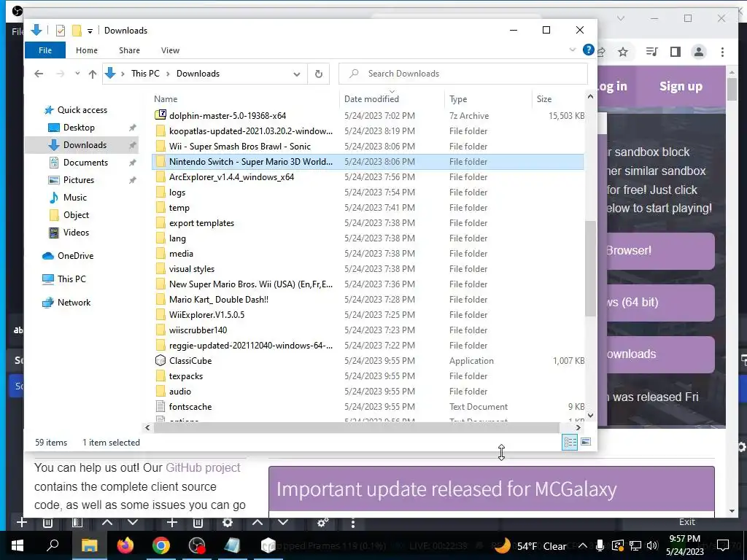This screenshot has width=747, height=560.
Task: Select This PC in navigation pane
Action: 71,279
